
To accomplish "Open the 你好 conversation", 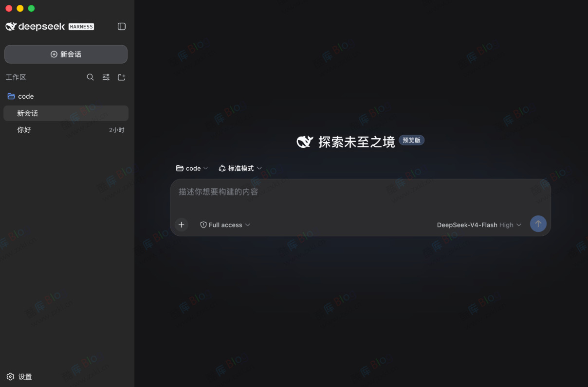I will coord(66,130).
